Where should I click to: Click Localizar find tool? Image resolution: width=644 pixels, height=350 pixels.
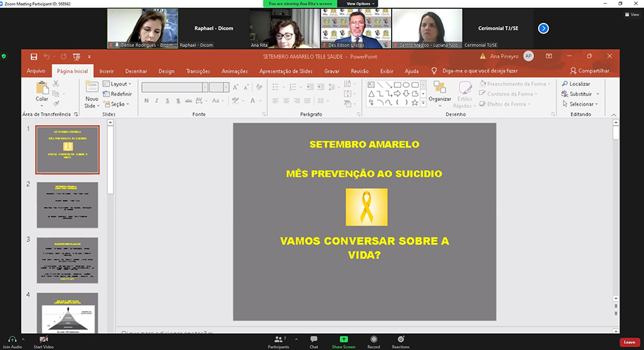pos(576,84)
